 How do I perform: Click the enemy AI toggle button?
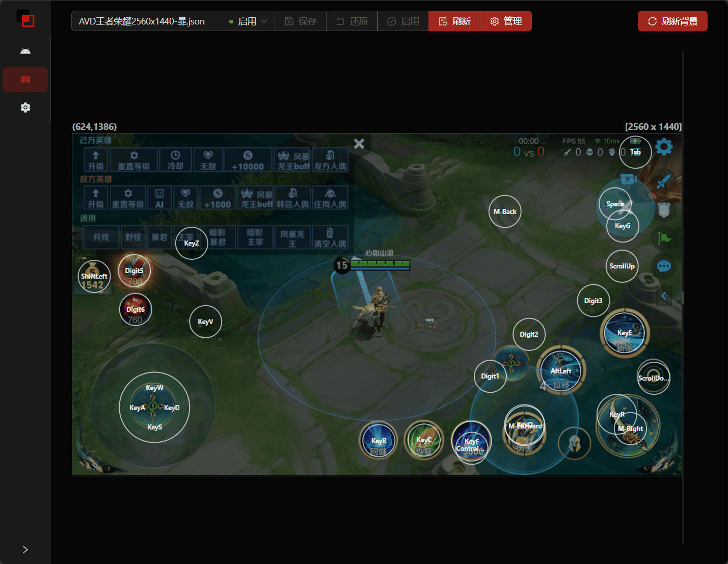[159, 198]
